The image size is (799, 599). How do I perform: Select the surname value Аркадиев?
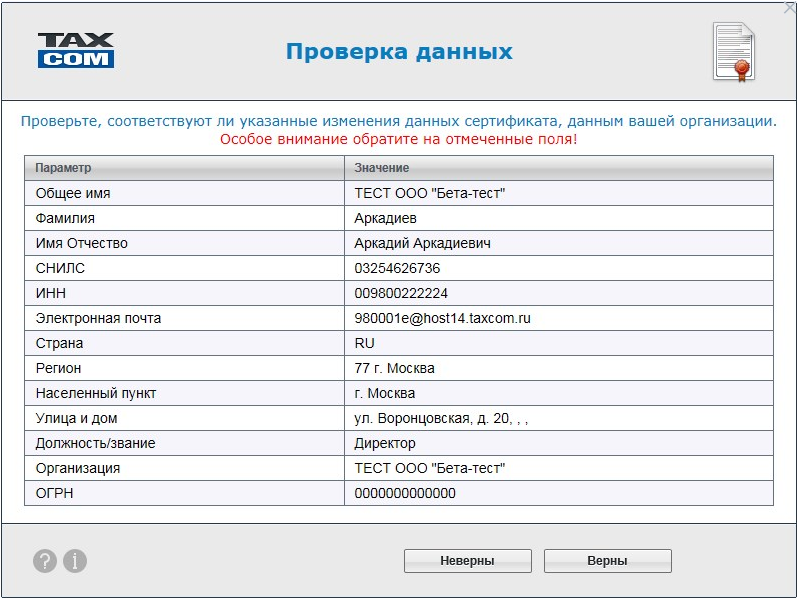coord(385,218)
